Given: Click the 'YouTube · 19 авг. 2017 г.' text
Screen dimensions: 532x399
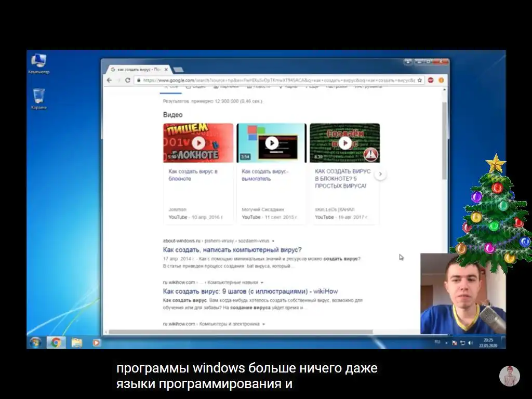Looking at the screenshot, I should pos(341,217).
